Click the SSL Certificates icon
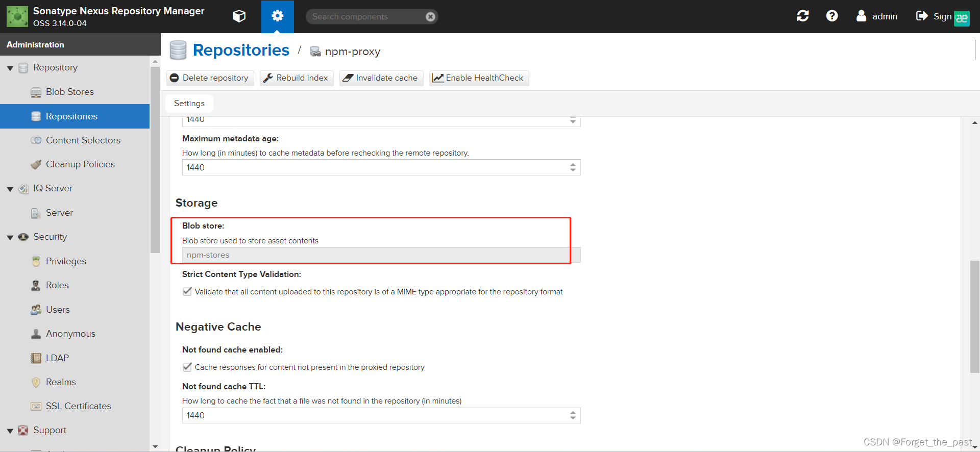 36,406
